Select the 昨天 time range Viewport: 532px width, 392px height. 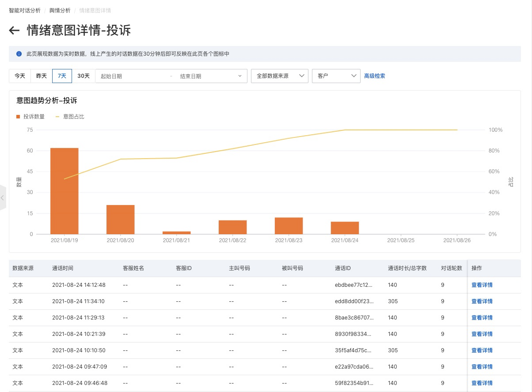click(x=42, y=76)
